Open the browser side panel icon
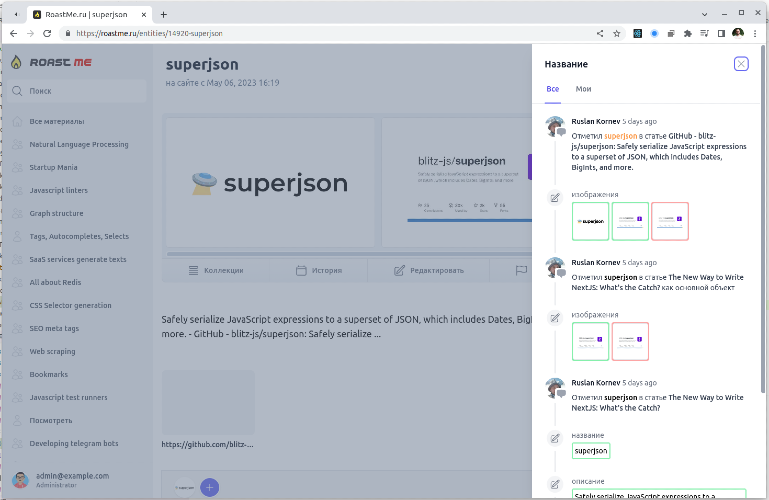The image size is (769, 500). click(x=721, y=33)
